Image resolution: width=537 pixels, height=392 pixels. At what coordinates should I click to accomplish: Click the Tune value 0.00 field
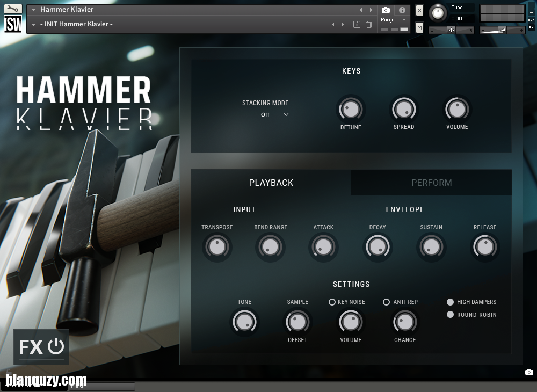[462, 18]
